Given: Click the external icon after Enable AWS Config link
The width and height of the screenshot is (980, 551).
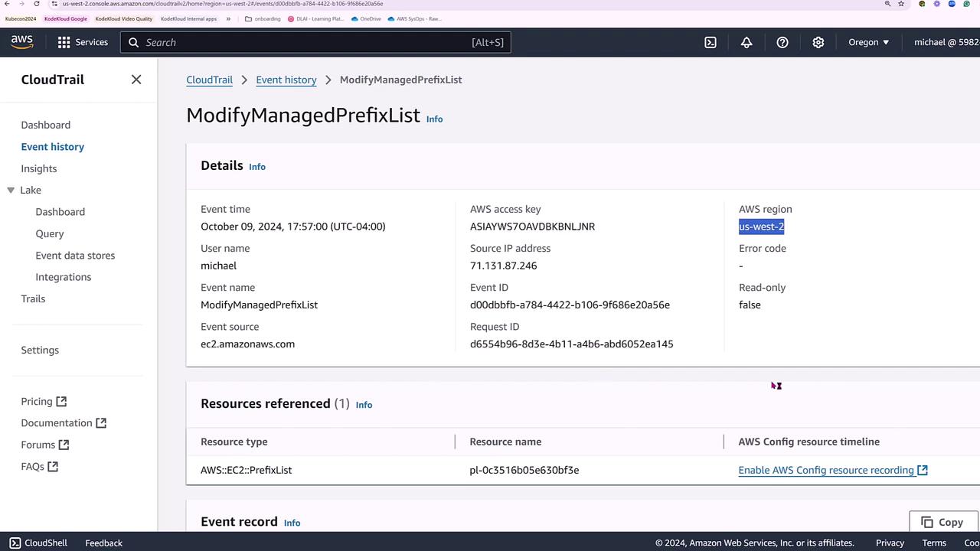Looking at the screenshot, I should (x=923, y=470).
